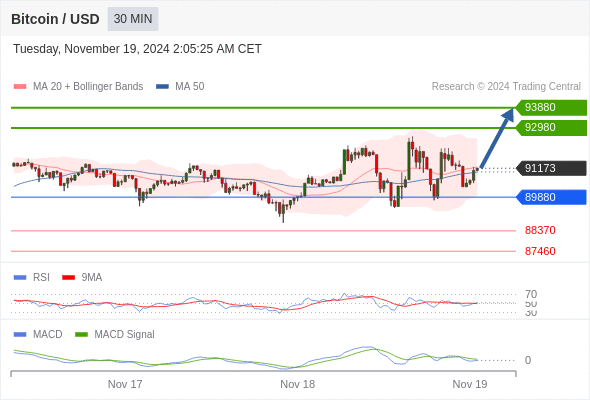Click the red 88370 support level
The height and width of the screenshot is (400, 590).
point(540,230)
